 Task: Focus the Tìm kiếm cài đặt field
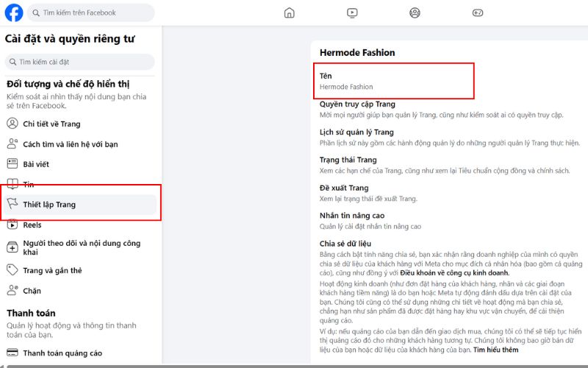(79, 62)
